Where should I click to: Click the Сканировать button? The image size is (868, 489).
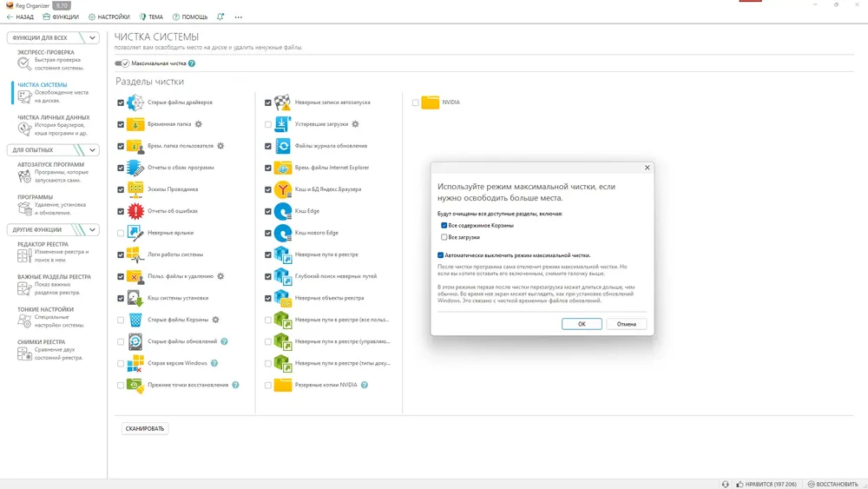click(145, 429)
